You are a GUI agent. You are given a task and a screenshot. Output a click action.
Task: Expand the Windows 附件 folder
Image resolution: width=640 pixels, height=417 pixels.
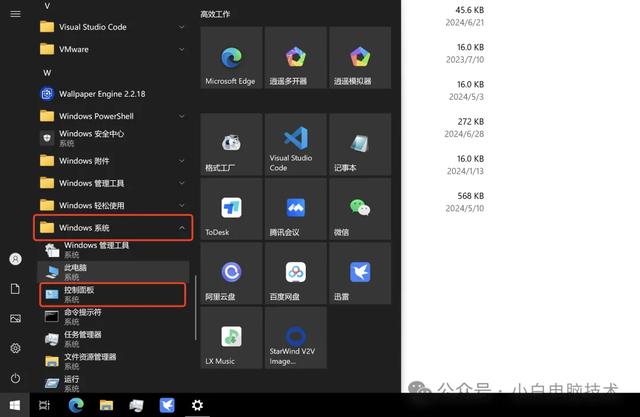113,161
